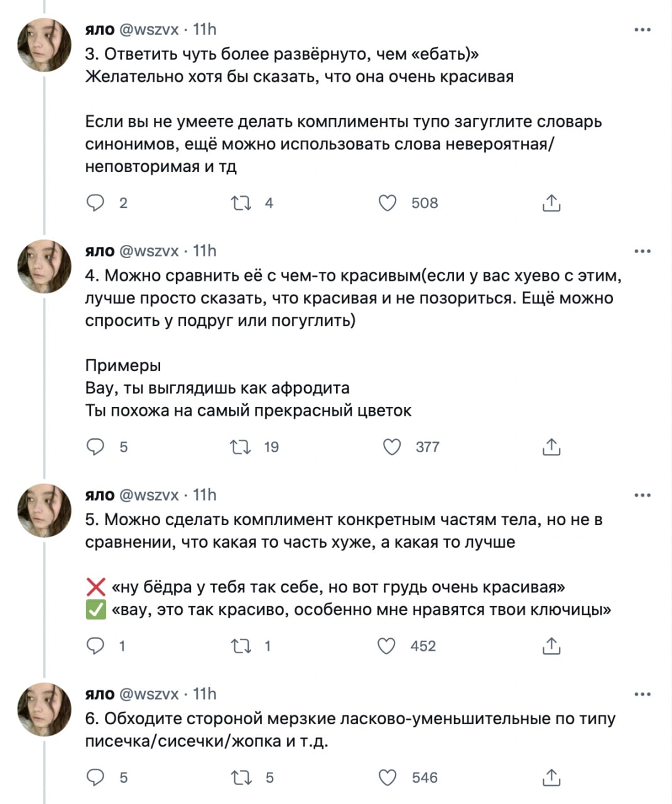Share tweet number 5
Screen dimensions: 672x804
551,646
